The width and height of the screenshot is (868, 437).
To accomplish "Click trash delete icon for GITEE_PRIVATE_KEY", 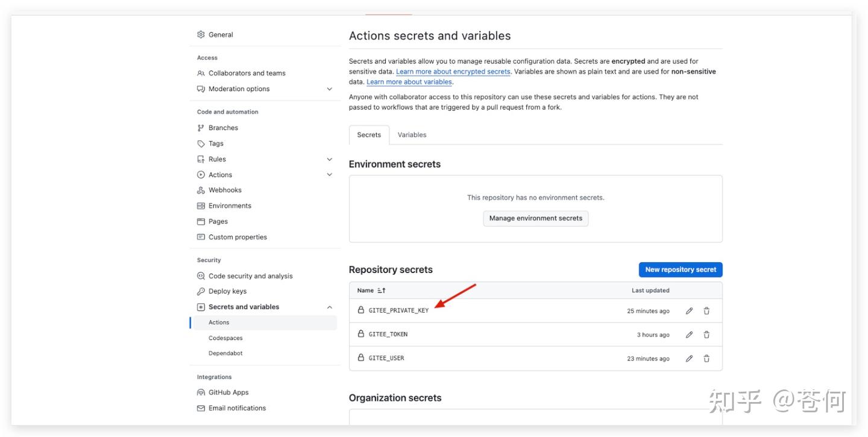I will click(706, 311).
